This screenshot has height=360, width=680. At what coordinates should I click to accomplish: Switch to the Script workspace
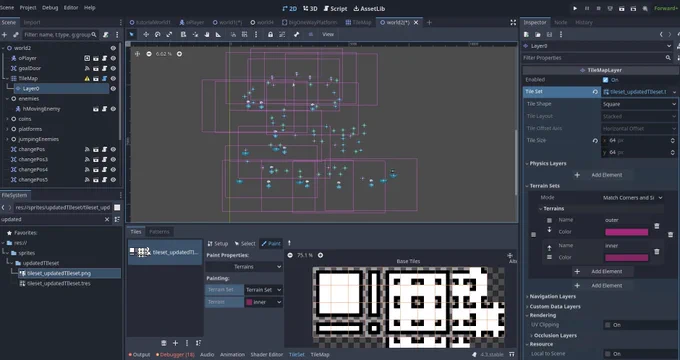coord(335,9)
